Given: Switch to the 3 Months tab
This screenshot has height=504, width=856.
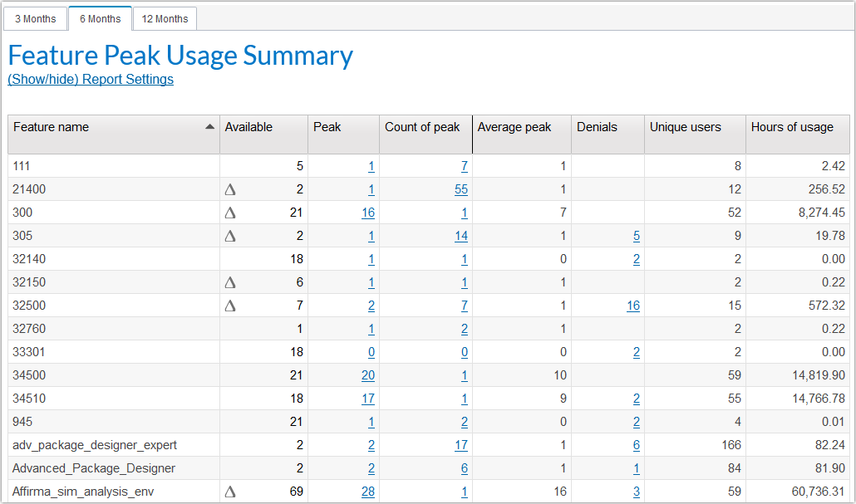Looking at the screenshot, I should point(36,18).
